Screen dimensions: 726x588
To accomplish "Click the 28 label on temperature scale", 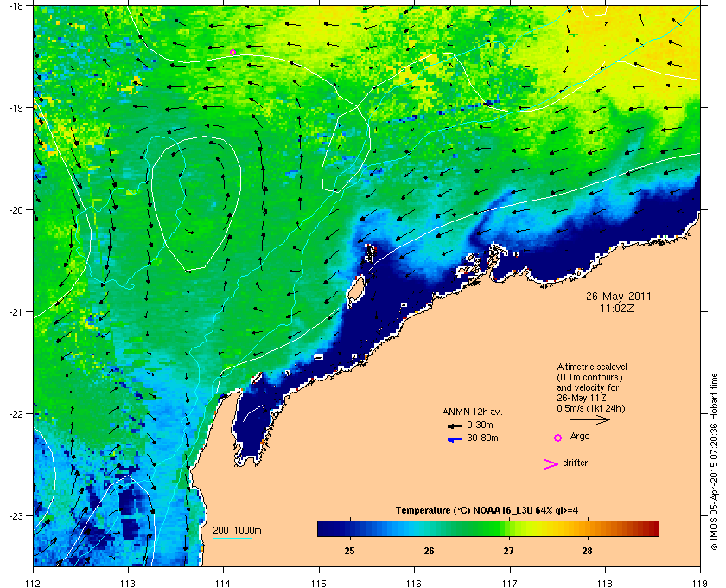I will [x=587, y=551].
